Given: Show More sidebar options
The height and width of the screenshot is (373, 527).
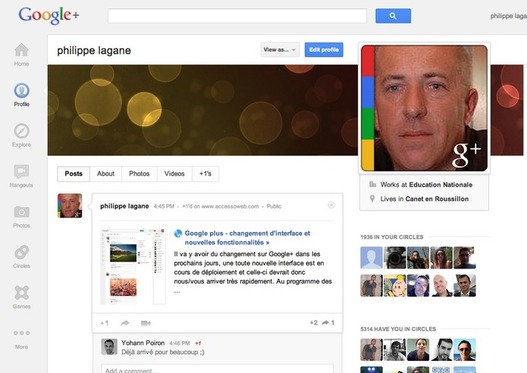Looking at the screenshot, I should (x=22, y=339).
